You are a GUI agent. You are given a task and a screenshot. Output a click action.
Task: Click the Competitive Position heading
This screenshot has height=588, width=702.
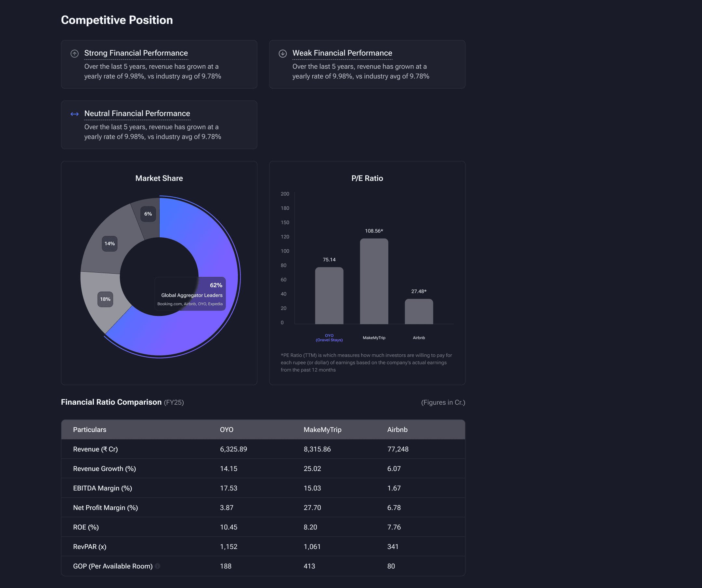pos(117,20)
